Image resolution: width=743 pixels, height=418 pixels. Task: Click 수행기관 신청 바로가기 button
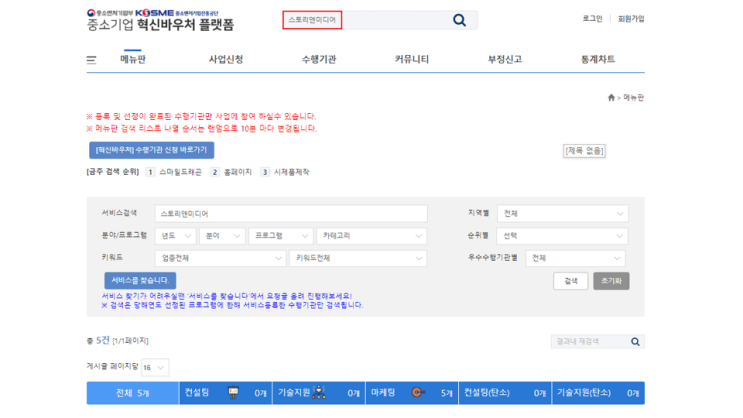[152, 150]
